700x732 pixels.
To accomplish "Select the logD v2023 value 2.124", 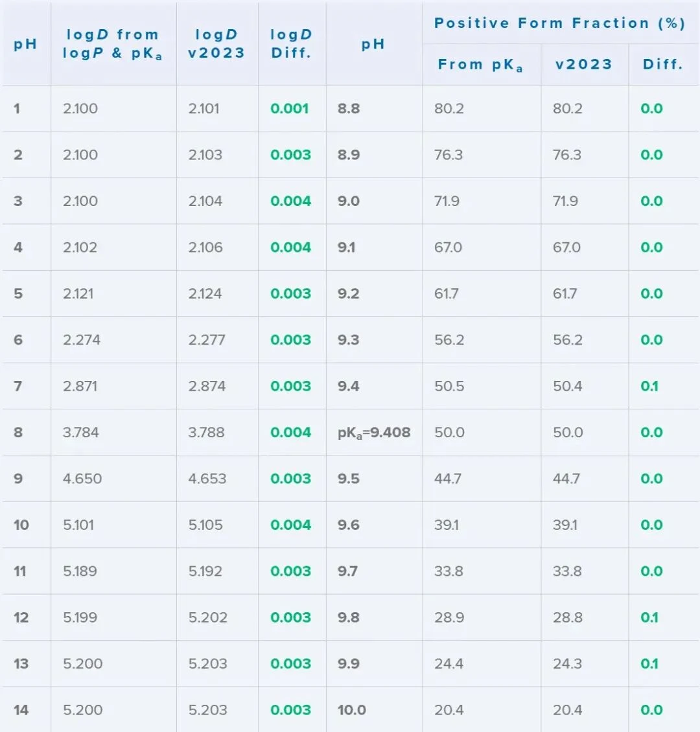I will [205, 293].
